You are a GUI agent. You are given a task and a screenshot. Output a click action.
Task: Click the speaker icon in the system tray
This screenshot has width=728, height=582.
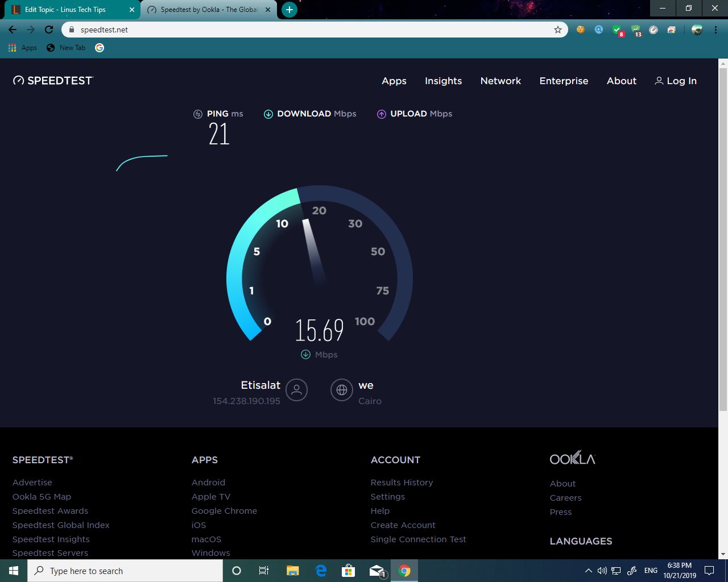(x=602, y=570)
